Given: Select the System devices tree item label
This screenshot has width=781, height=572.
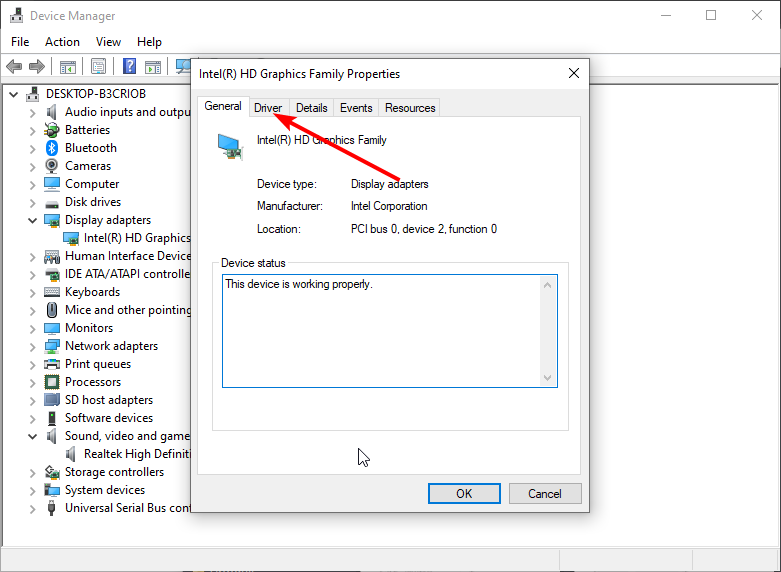Looking at the screenshot, I should 105,490.
